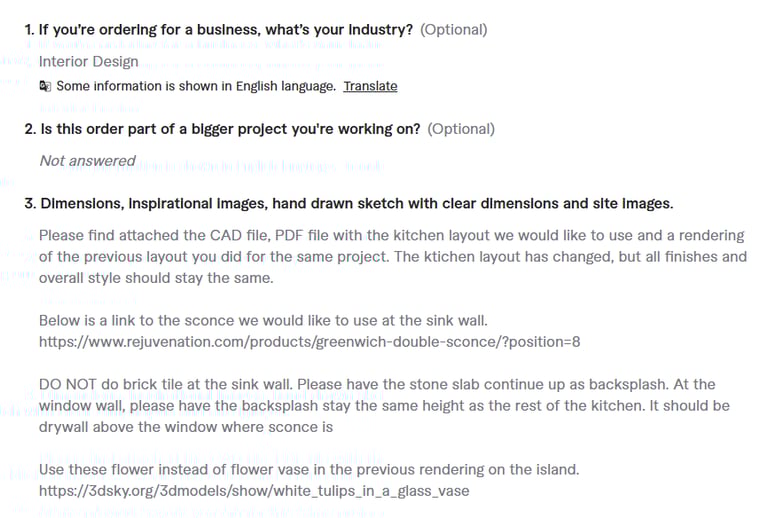Open the rejuvenation.com Greenwich double sconce URL
Viewport: 768px width, 518px height.
click(x=310, y=342)
